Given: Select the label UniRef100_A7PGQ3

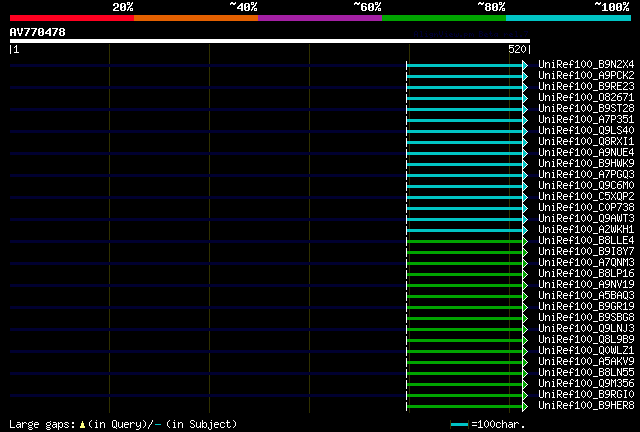Looking at the screenshot, I should click(x=586, y=174).
